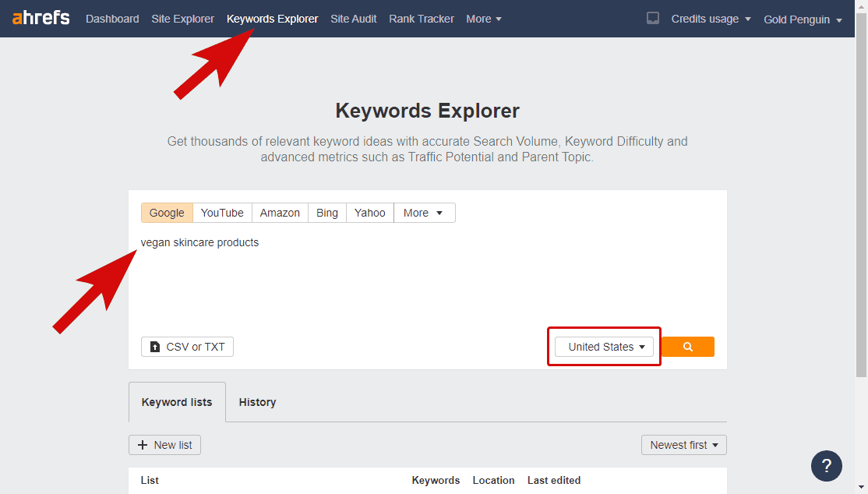Viewport: 868px width, 494px height.
Task: Open Rank Tracker
Action: (x=422, y=19)
